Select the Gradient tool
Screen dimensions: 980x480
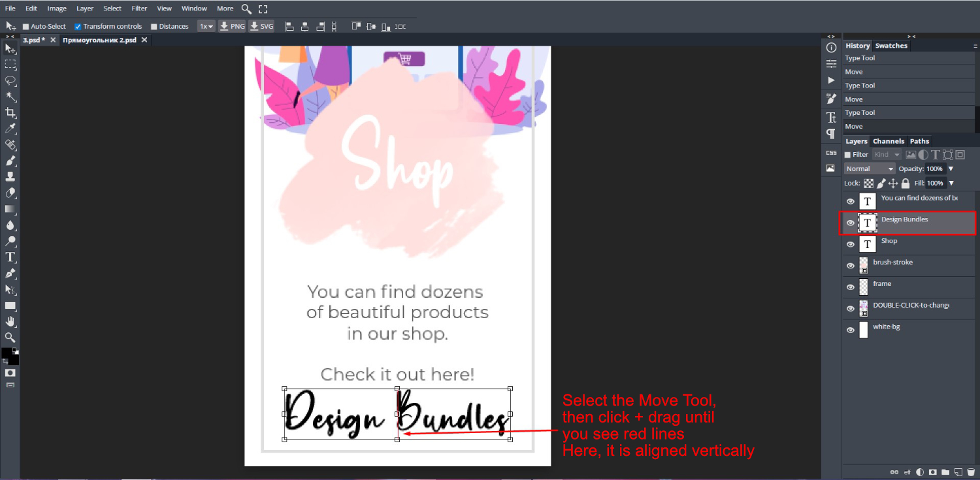(10, 209)
